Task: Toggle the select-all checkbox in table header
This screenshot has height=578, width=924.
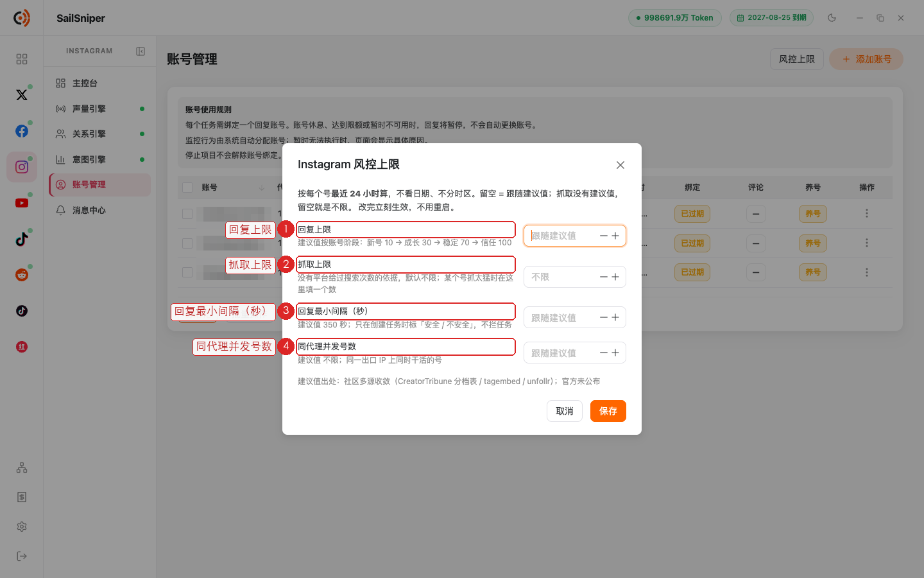Action: pos(187,188)
